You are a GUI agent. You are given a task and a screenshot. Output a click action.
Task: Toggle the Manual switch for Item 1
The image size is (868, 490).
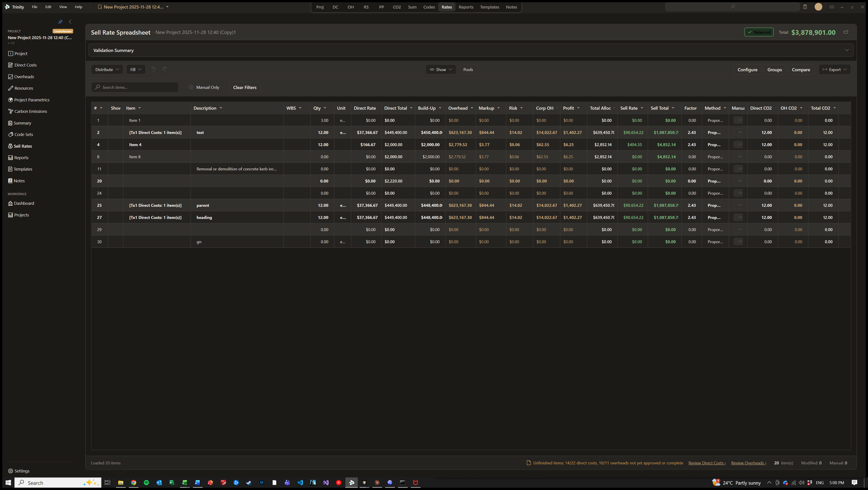pos(738,120)
